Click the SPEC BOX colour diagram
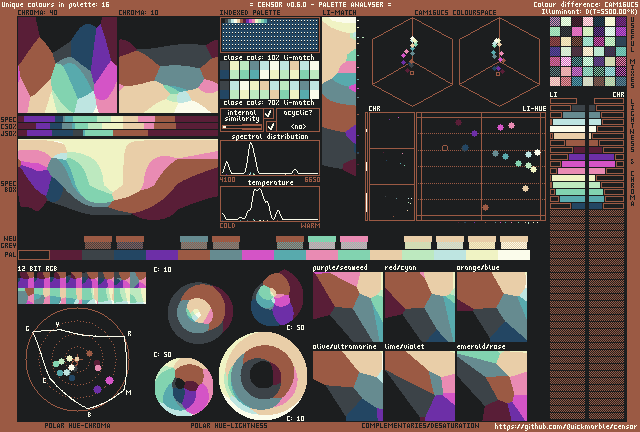This screenshot has height=432, width=640. [x=118, y=180]
